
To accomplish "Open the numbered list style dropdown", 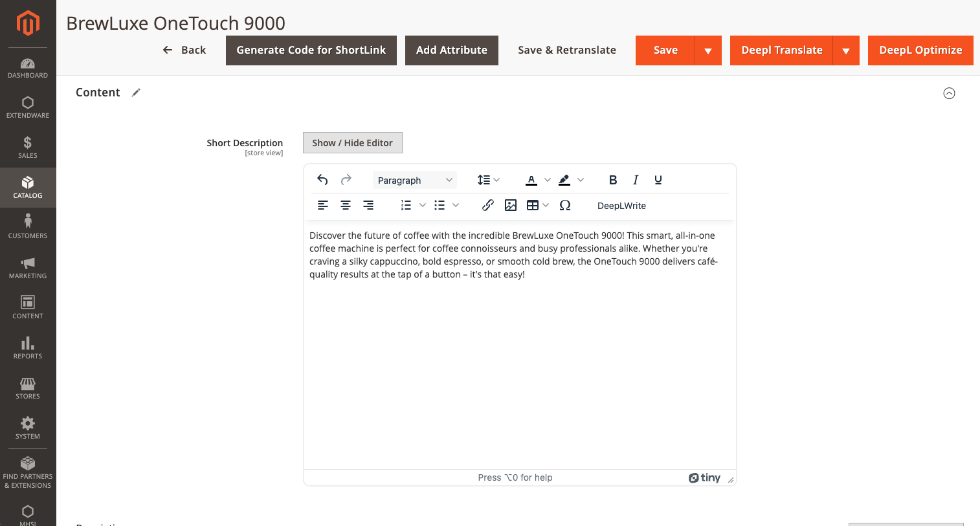I will click(423, 205).
